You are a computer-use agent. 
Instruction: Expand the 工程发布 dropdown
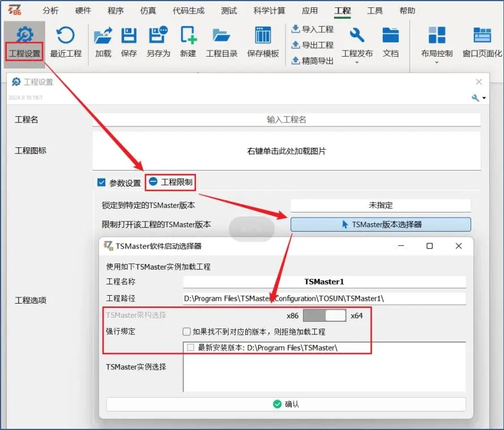pos(357,62)
